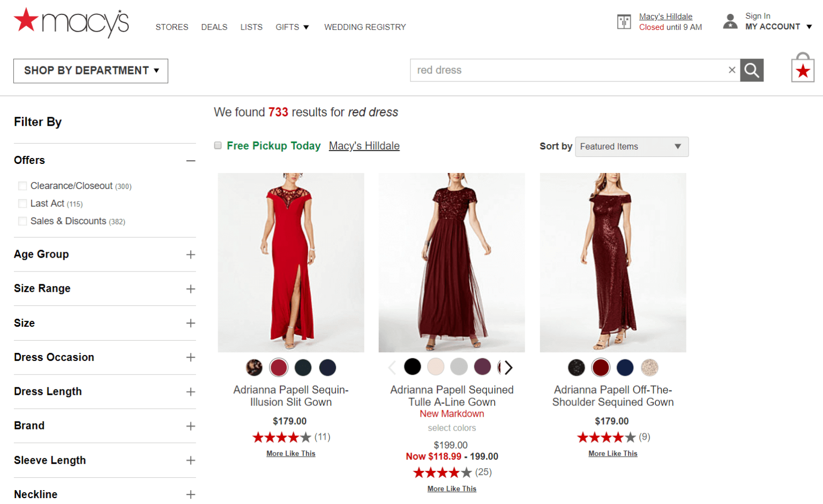Enable the Last Act filter

click(x=23, y=204)
